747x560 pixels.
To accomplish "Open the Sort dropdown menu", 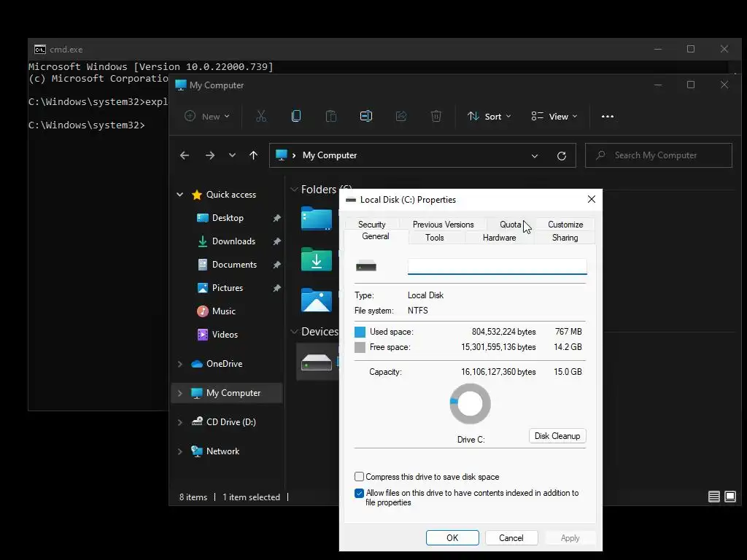I will (489, 116).
